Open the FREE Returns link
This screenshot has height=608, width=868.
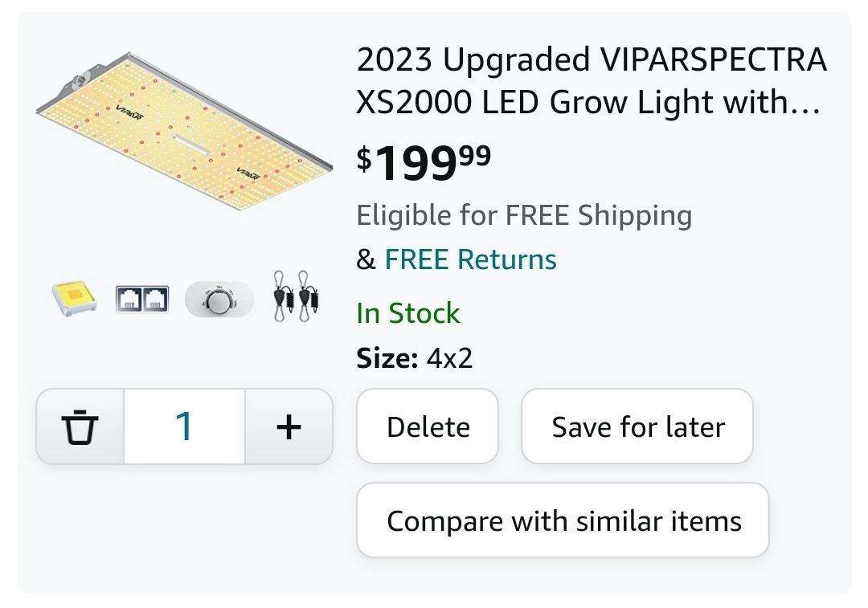470,259
